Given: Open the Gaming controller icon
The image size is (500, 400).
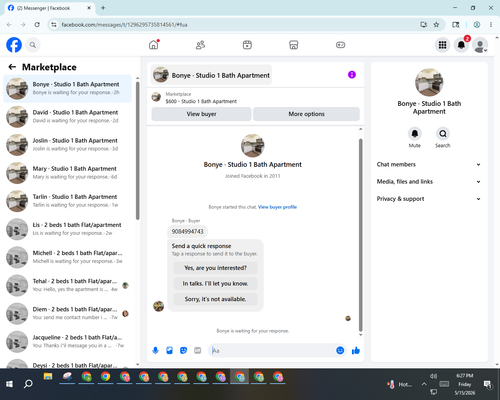Looking at the screenshot, I should (x=340, y=45).
